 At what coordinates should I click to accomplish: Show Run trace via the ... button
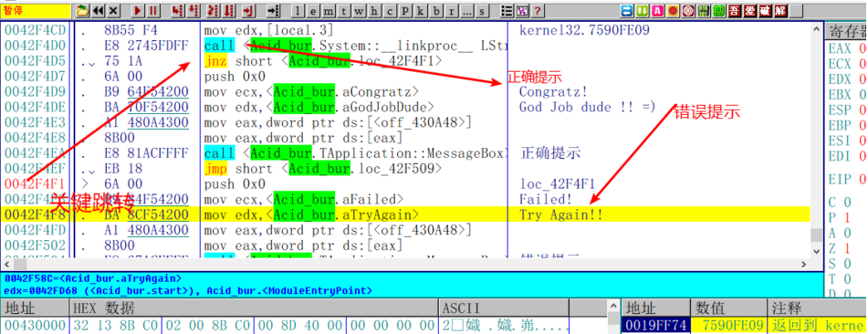click(x=466, y=11)
